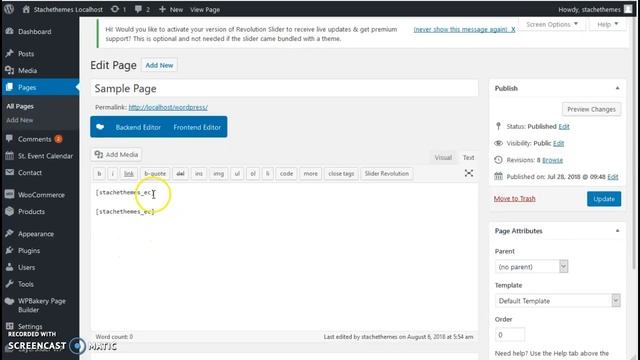Expand the Help dropdown tab
This screenshot has width=640, height=360.
(607, 24)
